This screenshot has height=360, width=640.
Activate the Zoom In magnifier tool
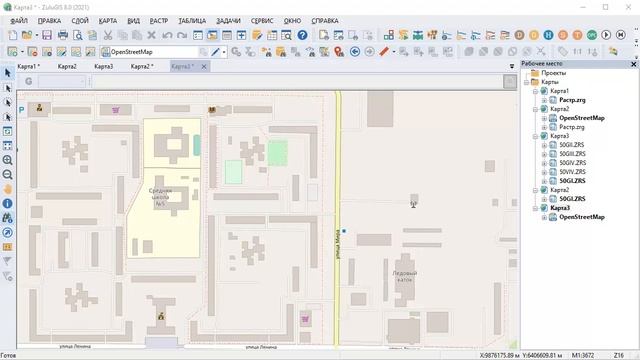[7, 160]
